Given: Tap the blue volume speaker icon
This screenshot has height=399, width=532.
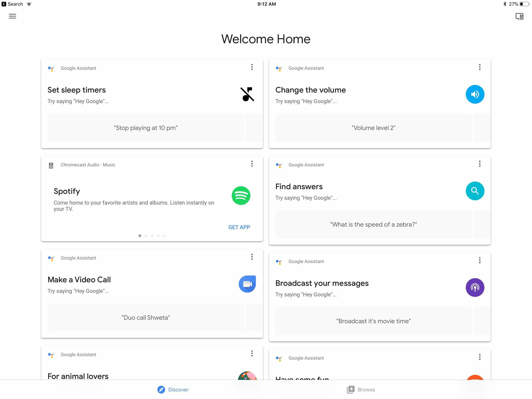Looking at the screenshot, I should point(475,94).
